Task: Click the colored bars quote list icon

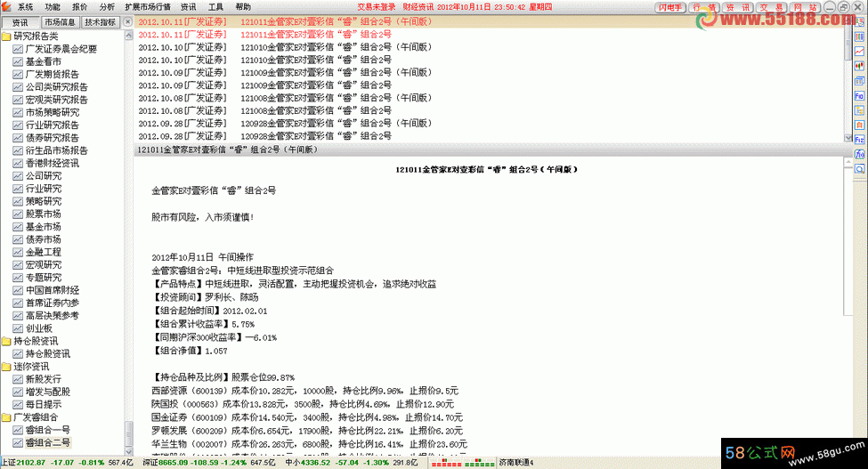Action: coord(859,36)
